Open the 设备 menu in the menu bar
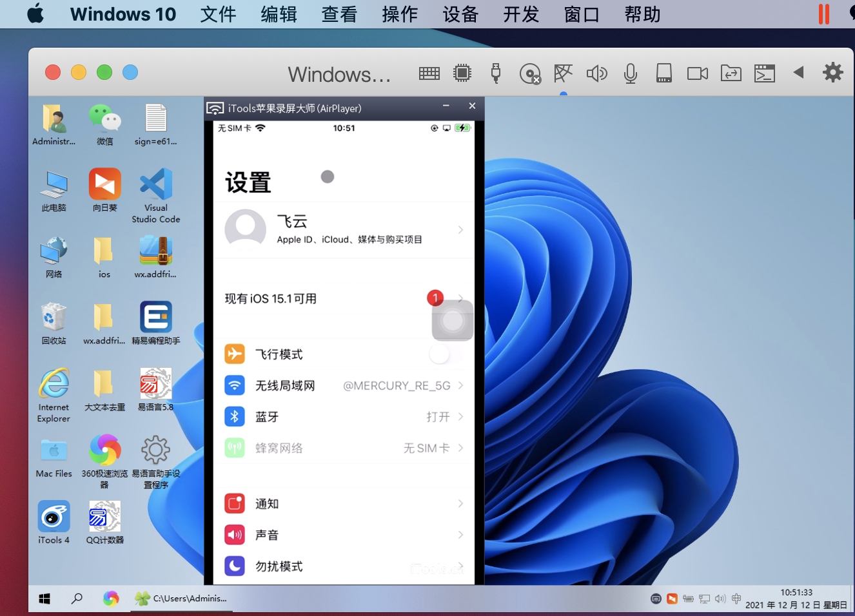 click(x=460, y=14)
